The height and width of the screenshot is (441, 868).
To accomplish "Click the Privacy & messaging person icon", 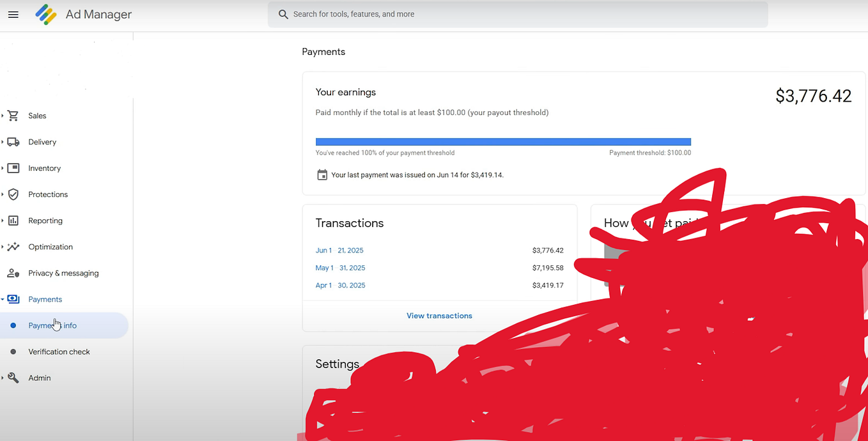I will [x=13, y=273].
